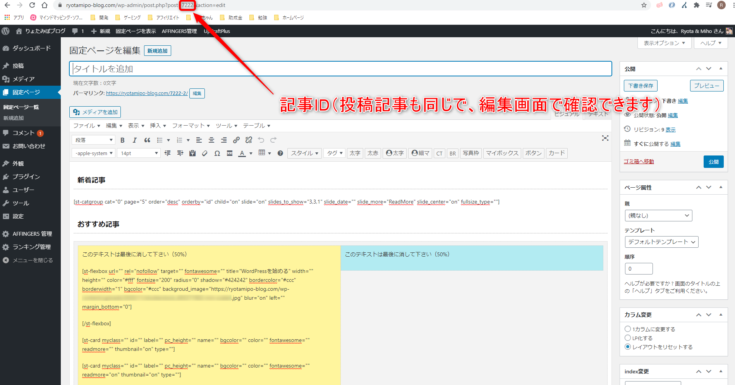Insert a link with chain icon
Viewport: 735px width, 385px height.
coord(236,140)
